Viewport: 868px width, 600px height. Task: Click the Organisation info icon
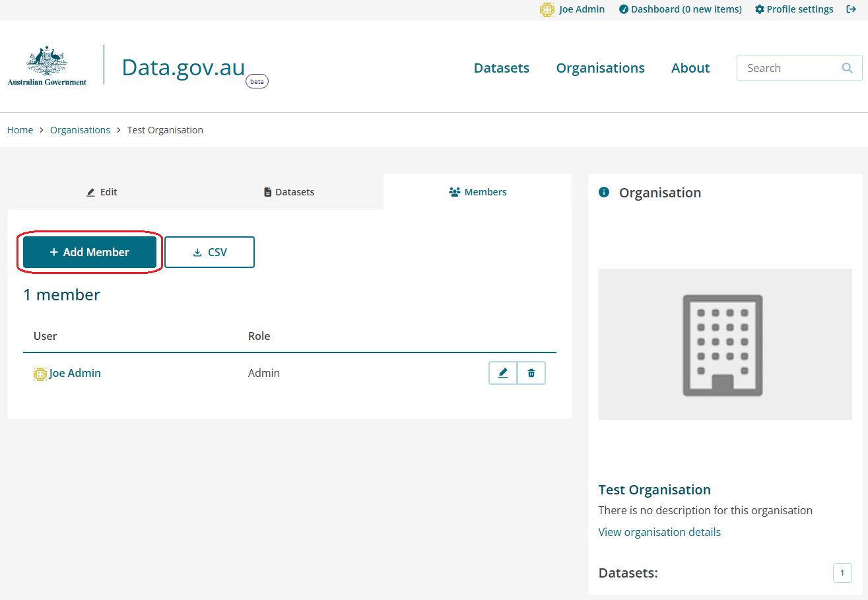[x=603, y=192]
